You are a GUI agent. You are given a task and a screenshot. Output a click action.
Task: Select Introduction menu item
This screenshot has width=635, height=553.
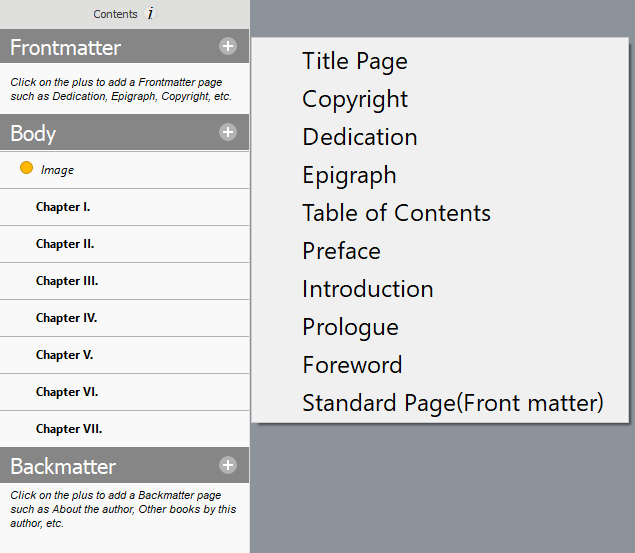(367, 289)
